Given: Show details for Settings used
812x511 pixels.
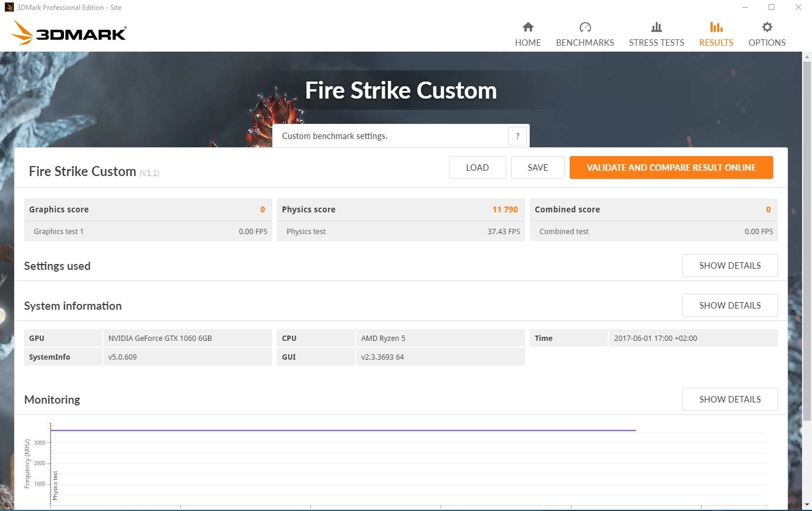Looking at the screenshot, I should (x=730, y=266).
